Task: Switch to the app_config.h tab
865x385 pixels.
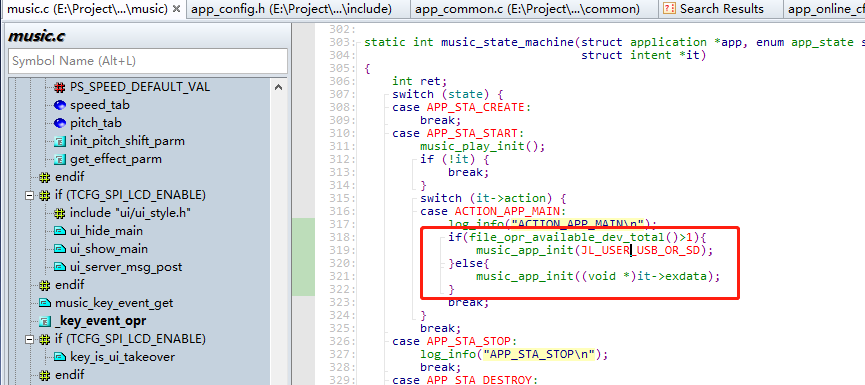Action: (x=291, y=9)
